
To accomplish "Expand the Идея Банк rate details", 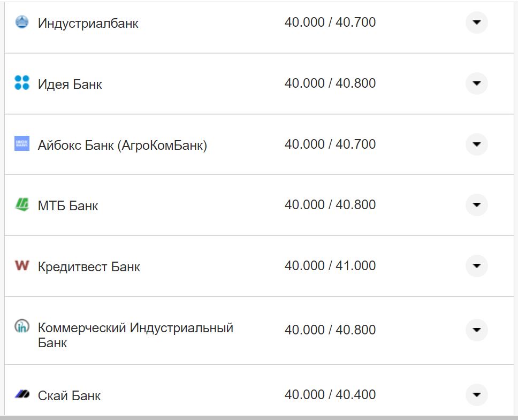I will click(476, 83).
